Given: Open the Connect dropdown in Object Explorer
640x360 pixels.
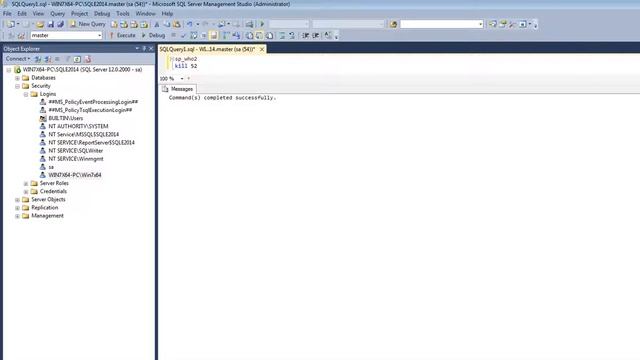Looking at the screenshot, I should [18, 59].
